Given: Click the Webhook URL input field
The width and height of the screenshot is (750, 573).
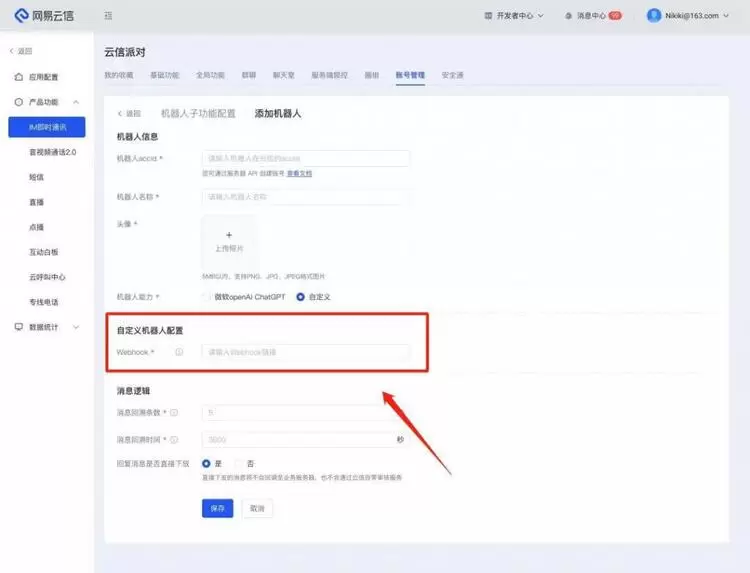Looking at the screenshot, I should click(305, 352).
